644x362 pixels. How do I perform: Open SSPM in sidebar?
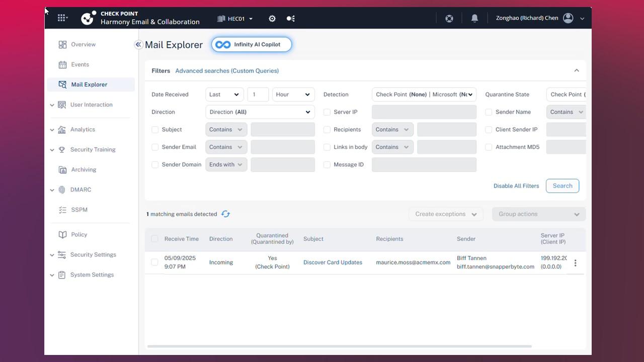(79, 210)
